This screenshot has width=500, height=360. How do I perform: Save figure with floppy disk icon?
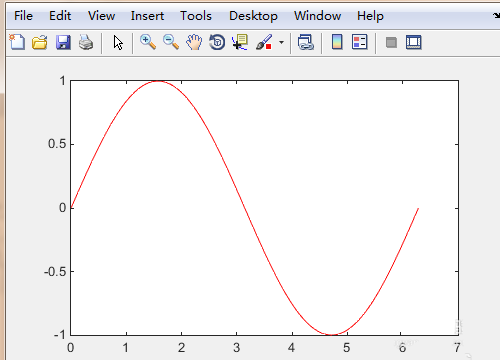point(63,43)
